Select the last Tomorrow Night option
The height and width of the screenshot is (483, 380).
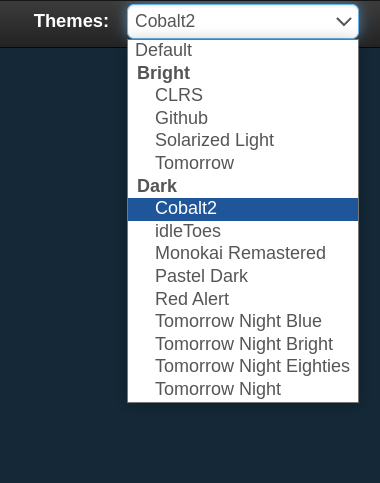[x=243, y=389]
